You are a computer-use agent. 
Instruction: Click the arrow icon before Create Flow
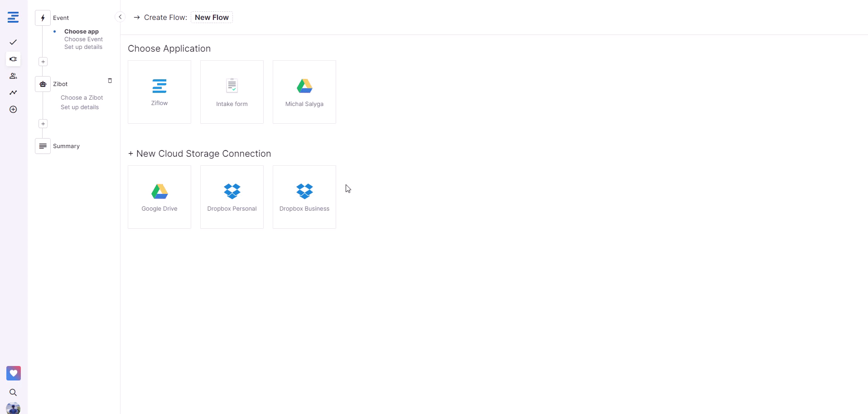tap(137, 18)
